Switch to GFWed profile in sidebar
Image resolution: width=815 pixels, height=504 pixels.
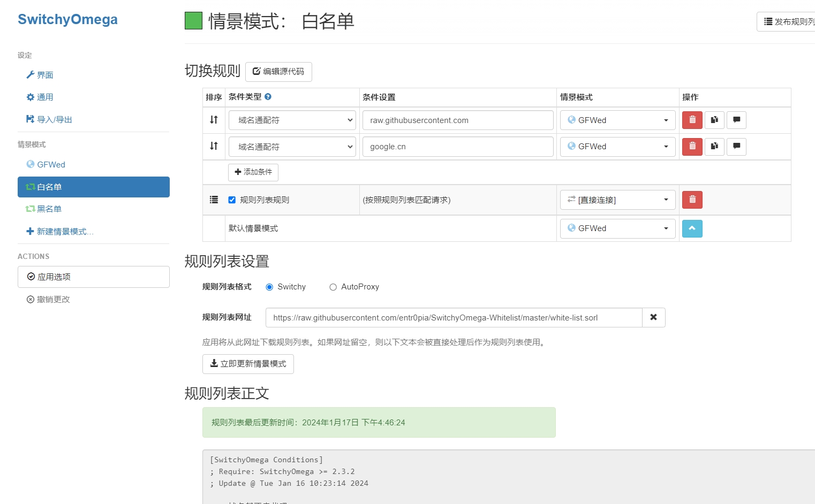pyautogui.click(x=46, y=164)
